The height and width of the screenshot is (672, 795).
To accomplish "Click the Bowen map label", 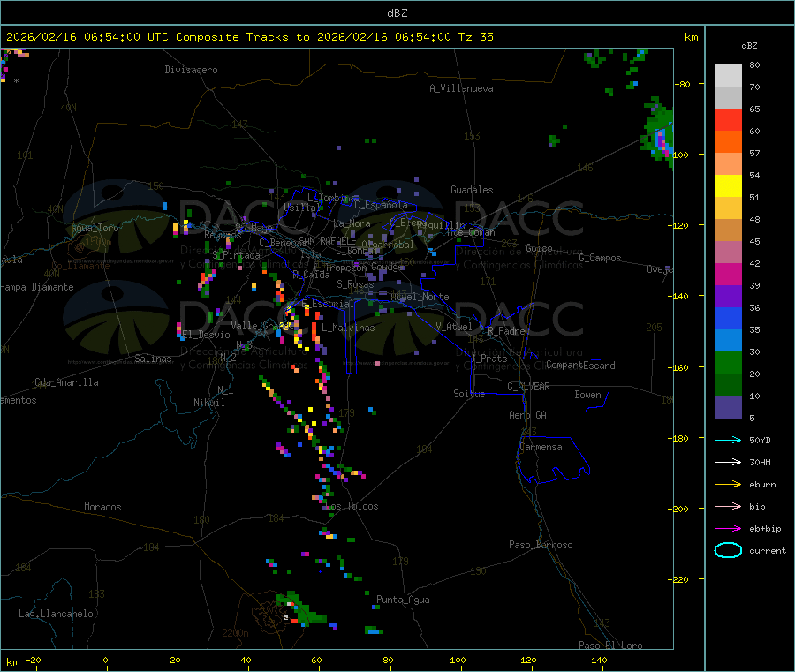I will click(588, 395).
